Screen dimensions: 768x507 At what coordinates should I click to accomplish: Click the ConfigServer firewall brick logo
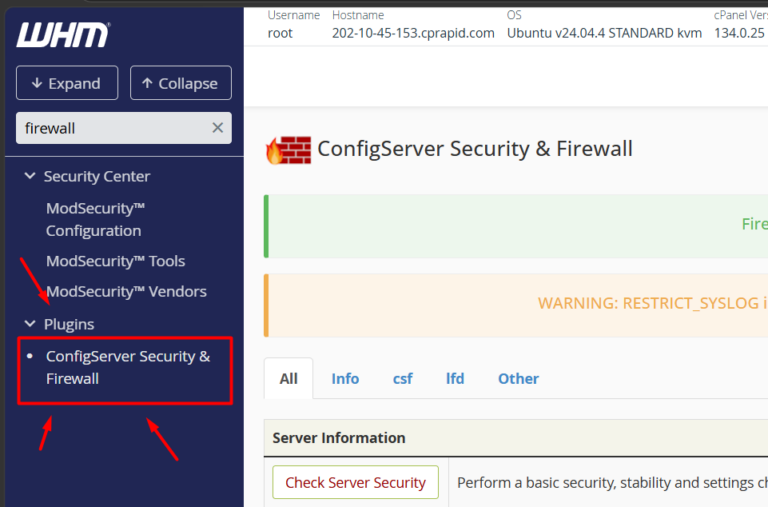(x=288, y=150)
